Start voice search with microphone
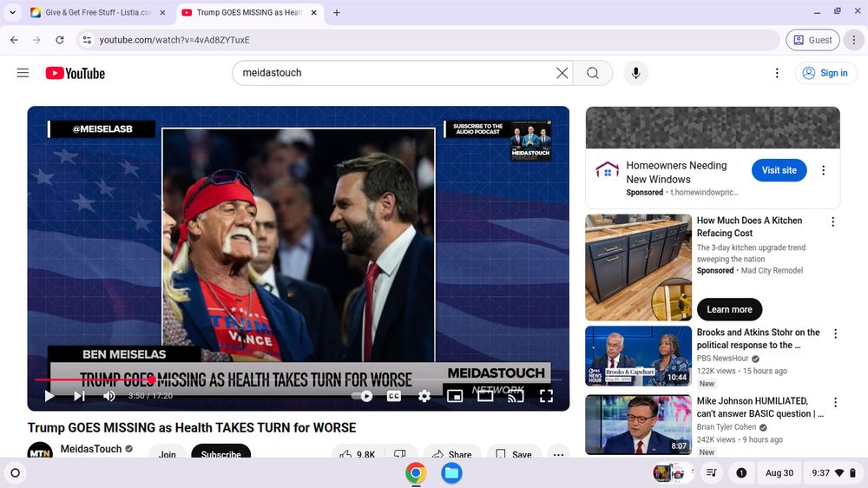 point(636,73)
